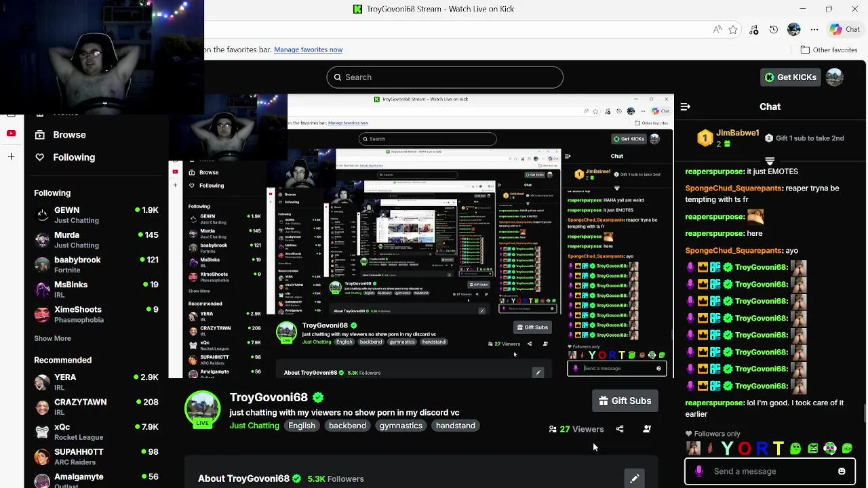The width and height of the screenshot is (868, 488).
Task: Open Kick account avatar menu
Action: click(835, 77)
